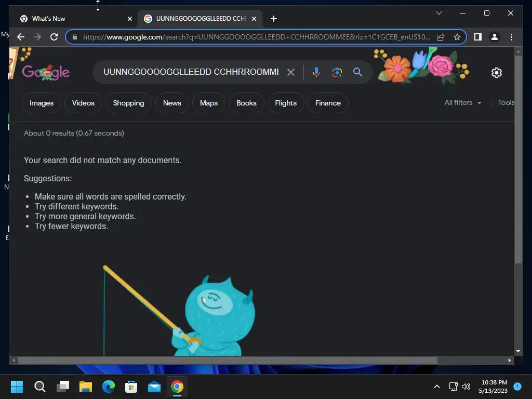This screenshot has height=399, width=532.
Task: Reload the Google search page
Action: click(54, 37)
